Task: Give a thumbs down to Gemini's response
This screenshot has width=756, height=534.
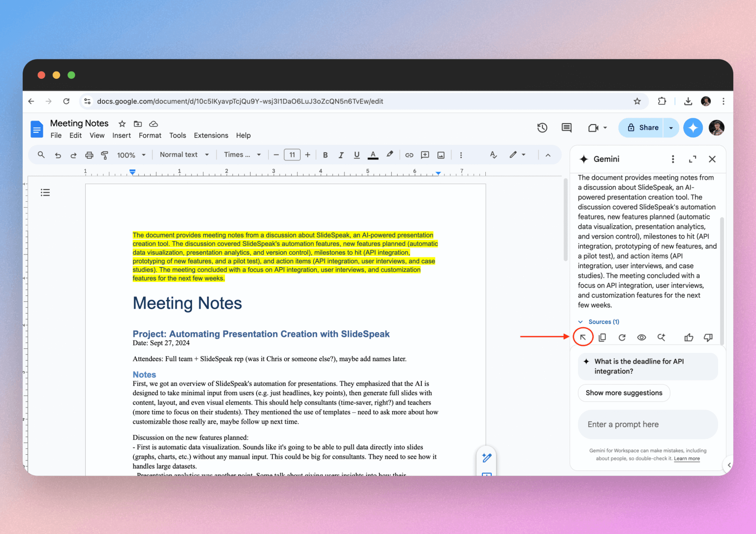Action: click(x=708, y=337)
